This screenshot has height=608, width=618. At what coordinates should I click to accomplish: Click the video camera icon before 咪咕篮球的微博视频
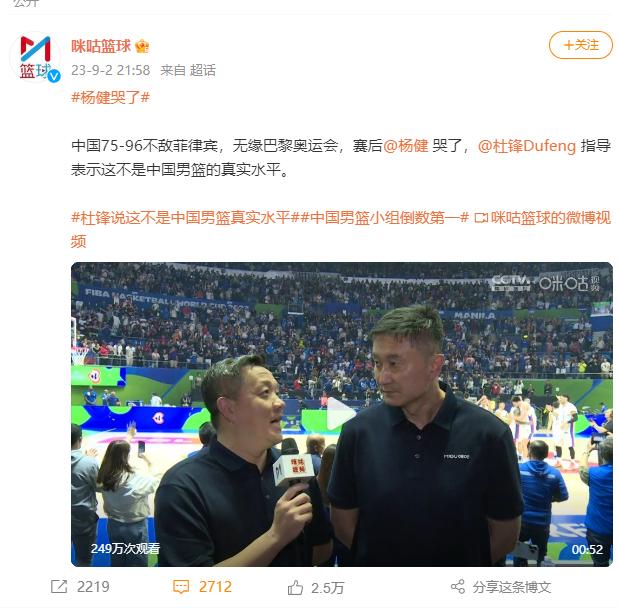point(481,218)
